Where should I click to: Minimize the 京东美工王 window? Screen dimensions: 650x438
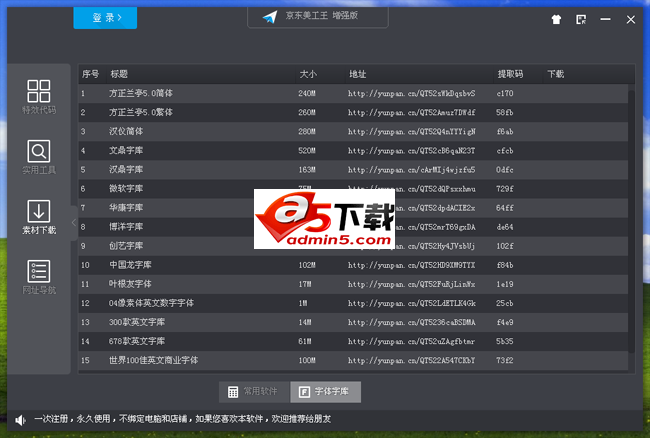click(x=605, y=19)
